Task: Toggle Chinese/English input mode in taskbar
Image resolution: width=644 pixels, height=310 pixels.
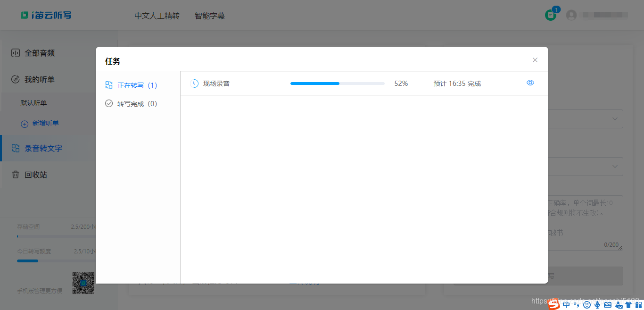Action: pos(565,304)
